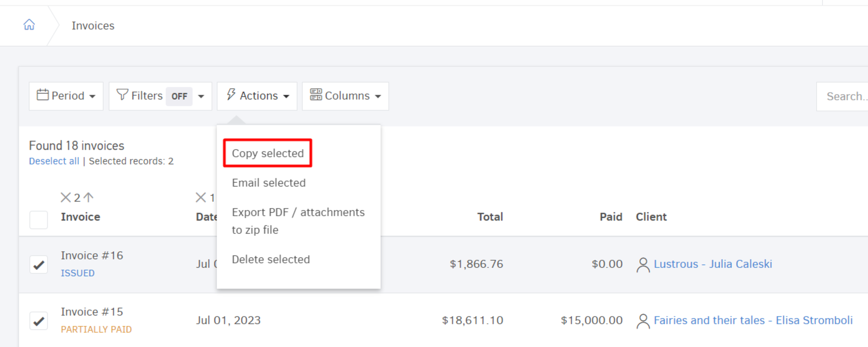
Task: Click the funnel icon on Filters button
Action: 122,94
